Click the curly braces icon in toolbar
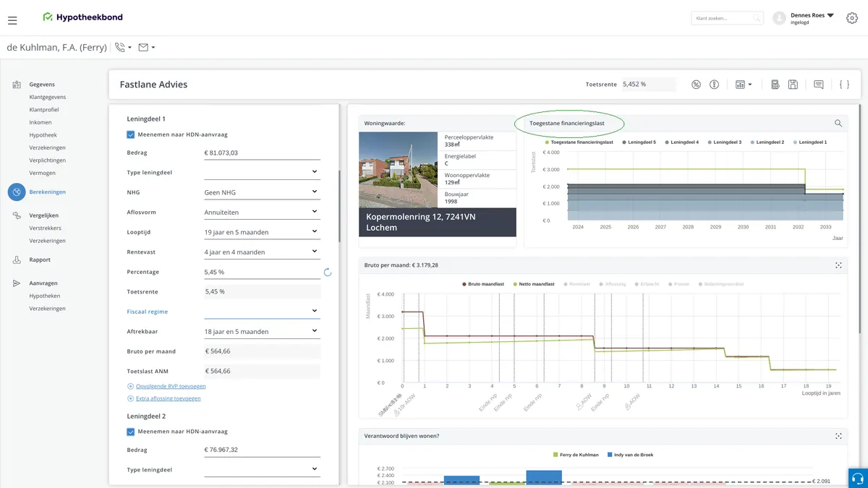Image resolution: width=868 pixels, height=488 pixels. click(x=844, y=85)
